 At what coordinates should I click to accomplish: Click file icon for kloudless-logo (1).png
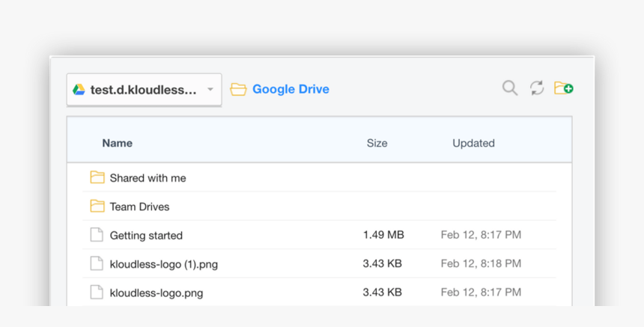(x=97, y=264)
